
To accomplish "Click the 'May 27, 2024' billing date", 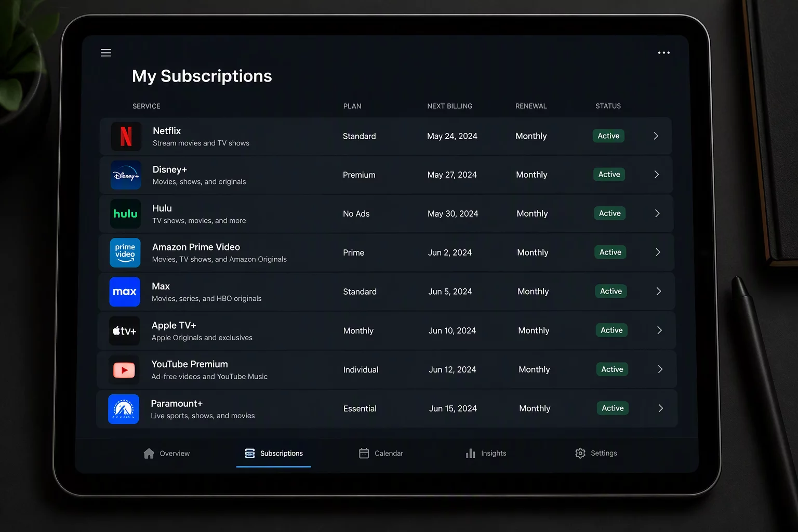I will (452, 175).
